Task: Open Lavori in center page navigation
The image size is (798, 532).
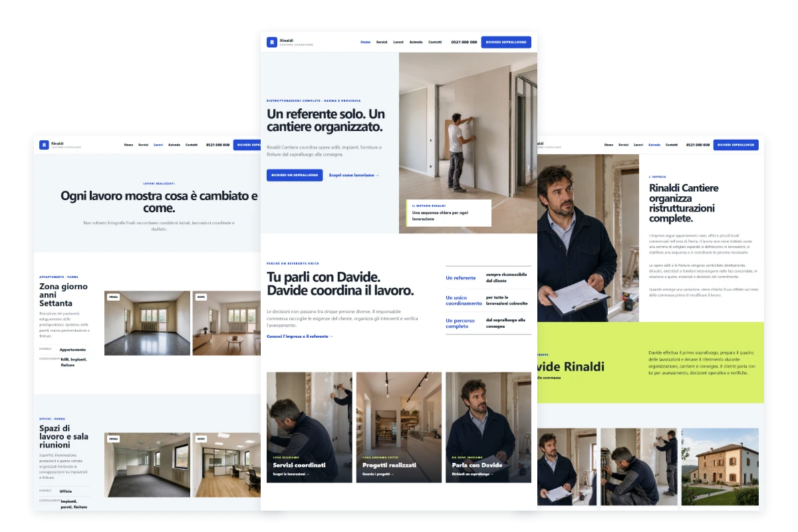Action: [x=398, y=42]
